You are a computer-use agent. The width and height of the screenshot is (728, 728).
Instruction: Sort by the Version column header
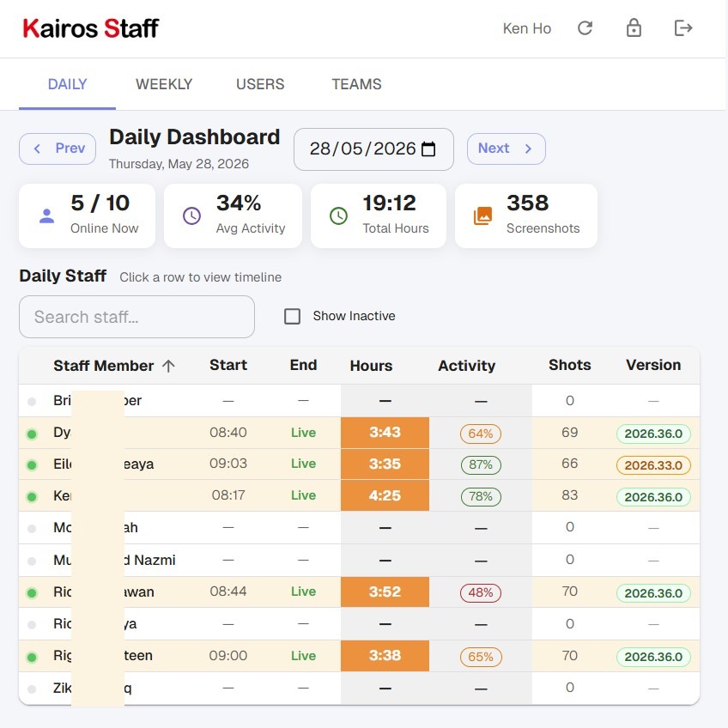click(653, 365)
